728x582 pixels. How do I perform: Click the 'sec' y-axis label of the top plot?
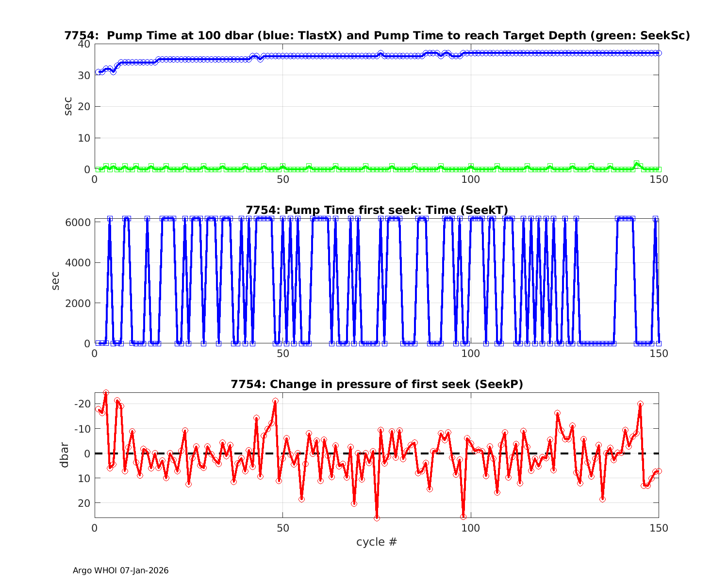click(x=68, y=106)
